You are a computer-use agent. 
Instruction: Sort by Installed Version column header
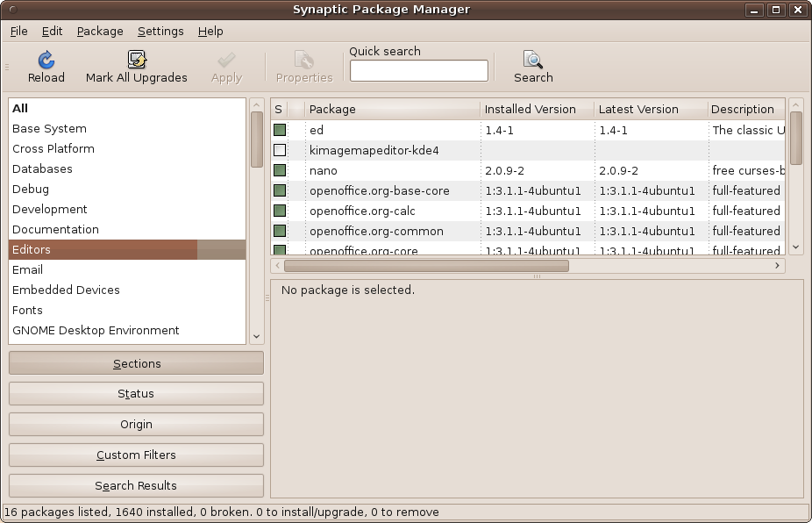point(536,109)
